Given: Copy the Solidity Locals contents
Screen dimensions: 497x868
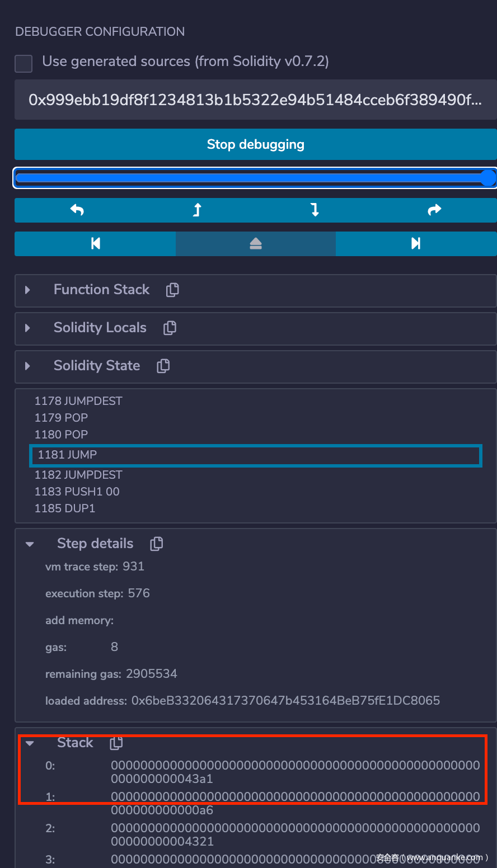Looking at the screenshot, I should pyautogui.click(x=170, y=328).
